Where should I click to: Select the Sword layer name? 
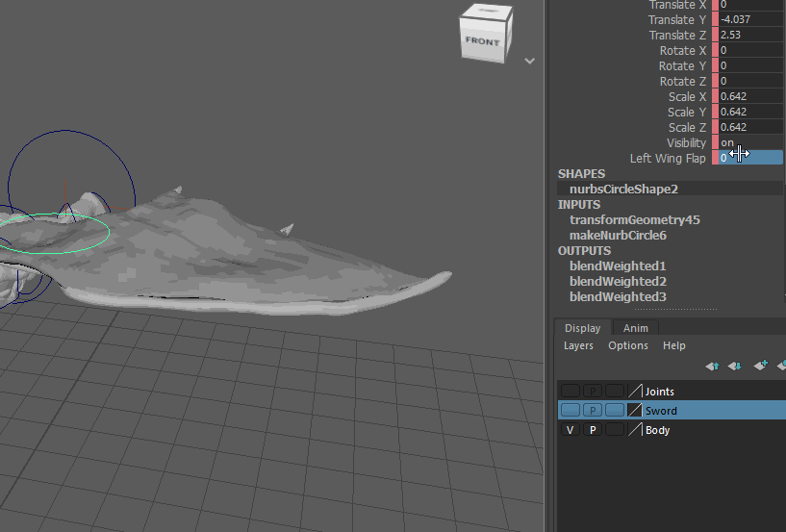(661, 411)
